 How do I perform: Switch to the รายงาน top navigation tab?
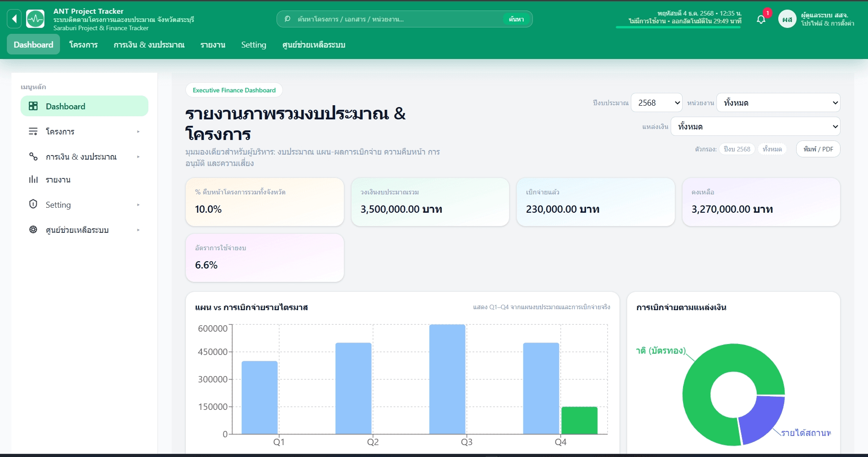(212, 44)
